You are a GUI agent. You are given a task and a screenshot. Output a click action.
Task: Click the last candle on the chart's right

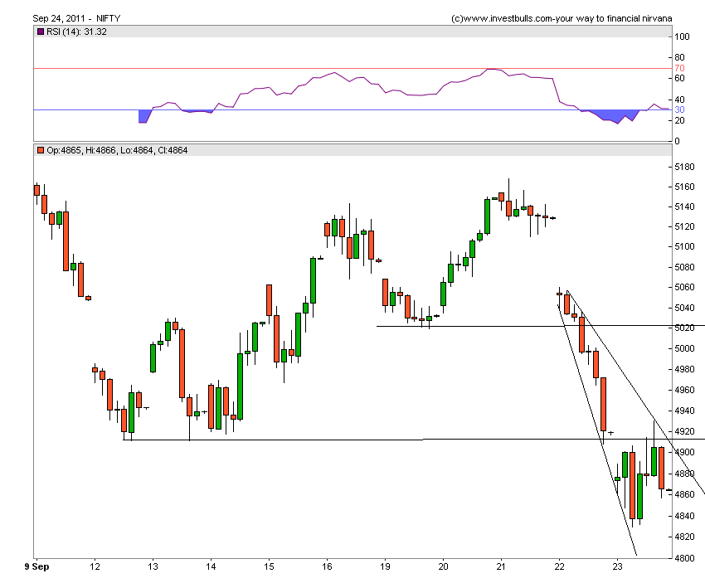(x=669, y=489)
